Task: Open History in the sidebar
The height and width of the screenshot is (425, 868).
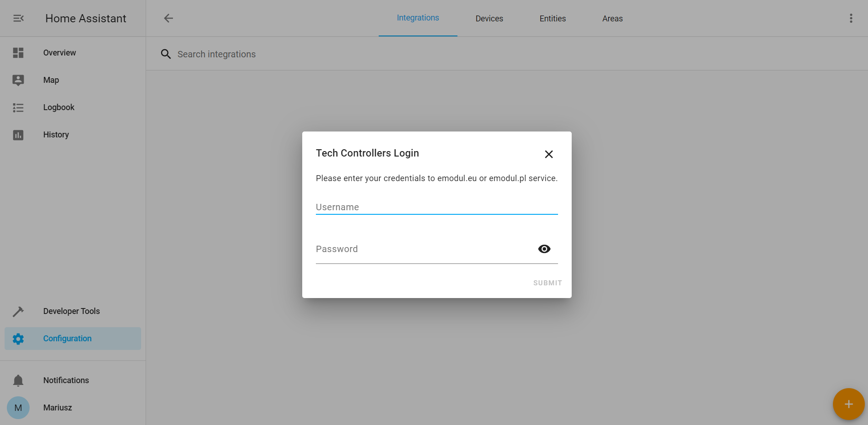Action: 73,135
